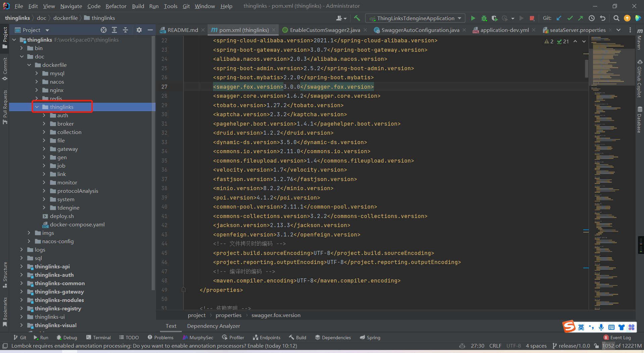Open the user account dropdown in toolbar

(341, 18)
